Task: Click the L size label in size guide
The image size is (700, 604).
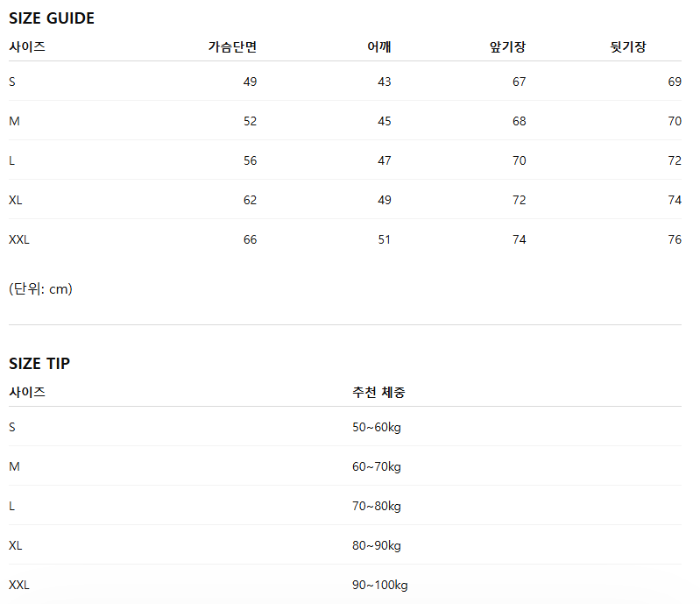Action: tap(12, 160)
